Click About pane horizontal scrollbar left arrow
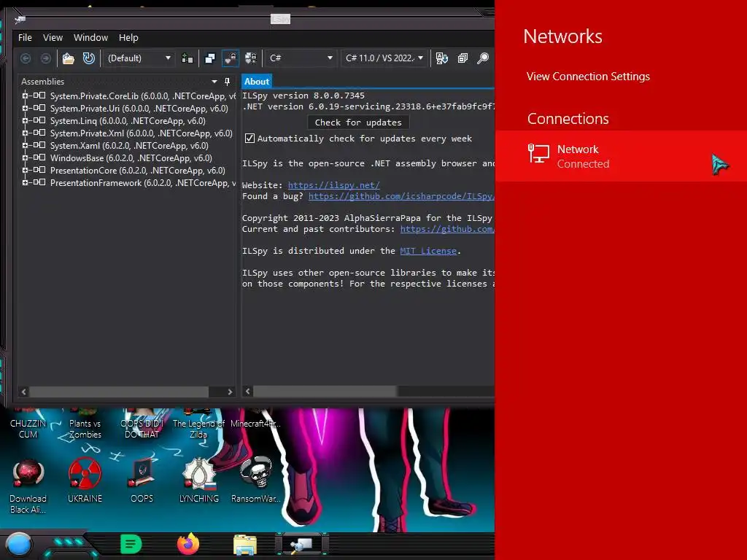This screenshot has height=560, width=747. [x=248, y=392]
